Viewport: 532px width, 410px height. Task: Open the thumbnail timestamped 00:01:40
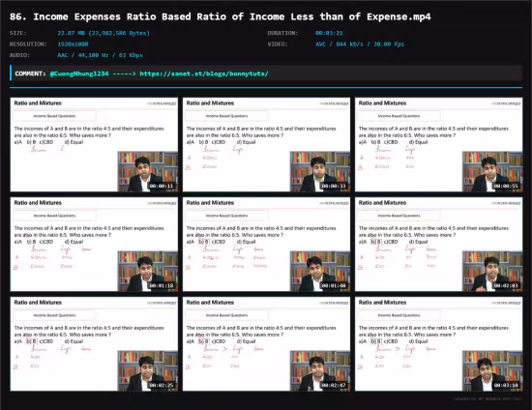pyautogui.click(x=266, y=245)
